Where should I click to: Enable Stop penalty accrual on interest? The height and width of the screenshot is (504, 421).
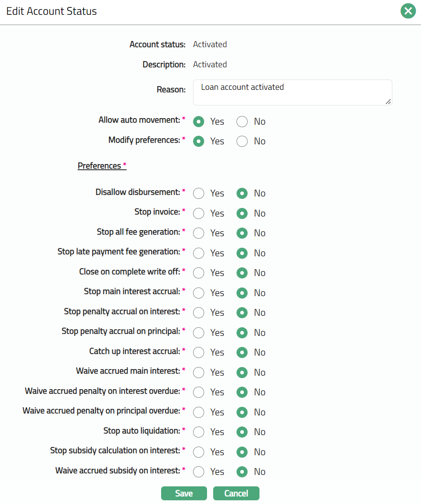(x=199, y=313)
